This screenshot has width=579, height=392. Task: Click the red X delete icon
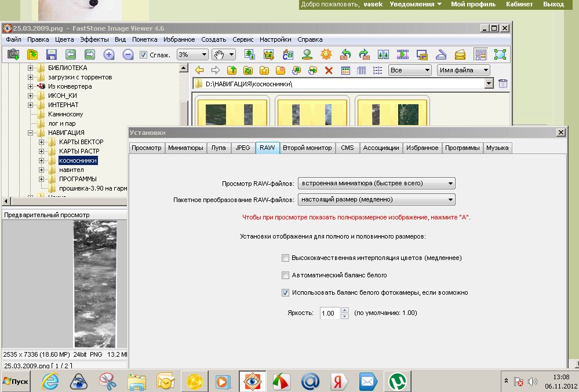tap(329, 70)
